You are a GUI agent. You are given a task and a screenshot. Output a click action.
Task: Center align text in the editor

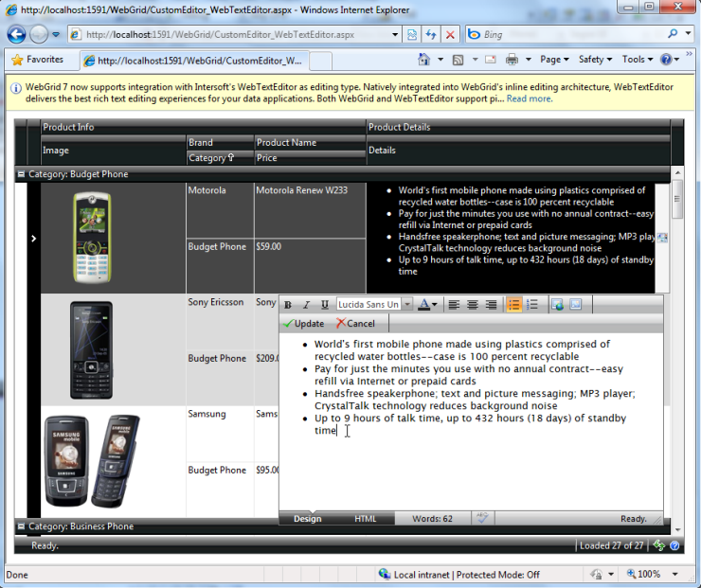pyautogui.click(x=472, y=305)
